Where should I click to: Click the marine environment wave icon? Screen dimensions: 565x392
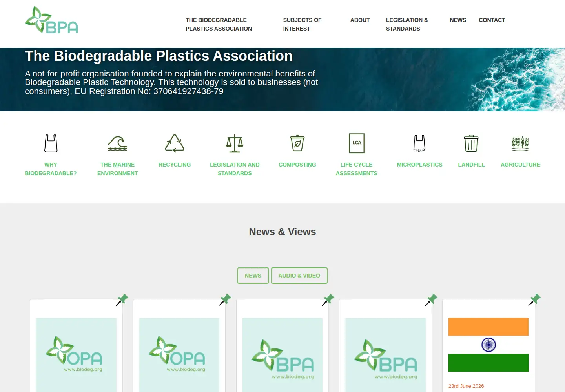coord(118,143)
